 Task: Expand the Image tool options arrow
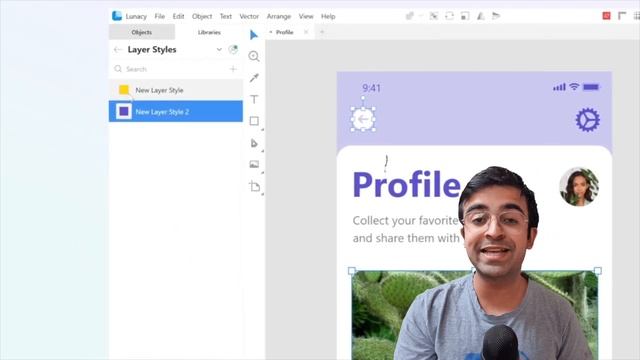pos(262,173)
